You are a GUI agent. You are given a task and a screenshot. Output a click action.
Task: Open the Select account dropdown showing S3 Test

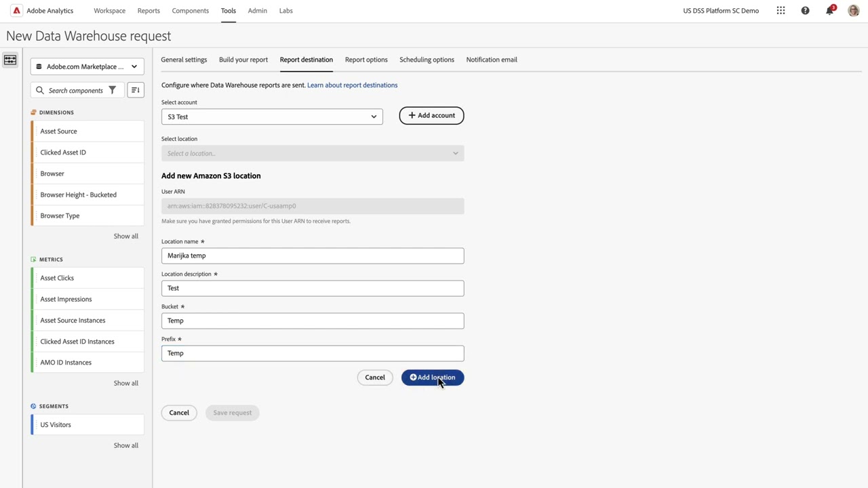pyautogui.click(x=272, y=117)
